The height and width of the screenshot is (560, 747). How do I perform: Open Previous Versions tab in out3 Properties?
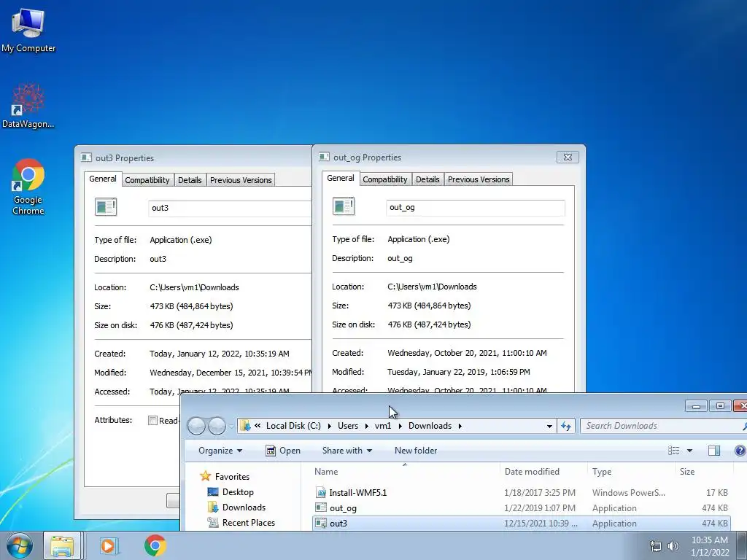[241, 180]
